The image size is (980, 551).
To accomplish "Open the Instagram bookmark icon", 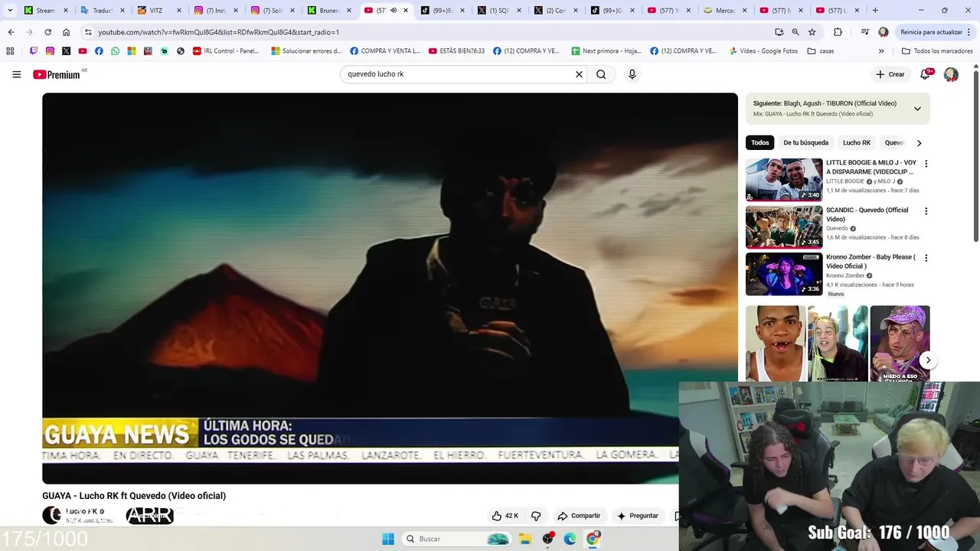I will click(x=50, y=51).
